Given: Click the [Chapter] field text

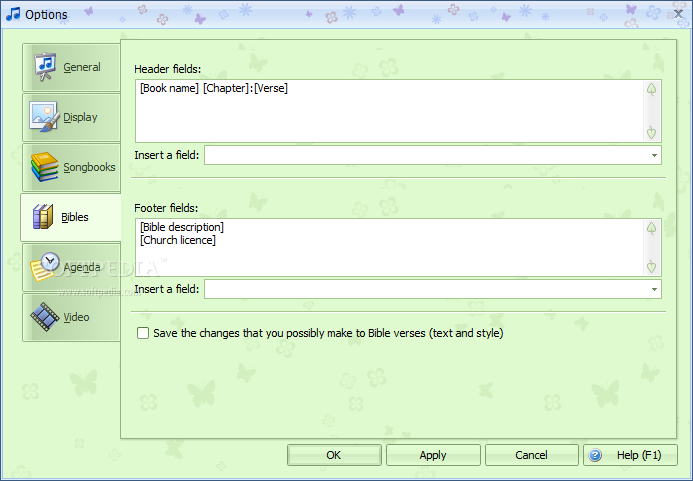Looking at the screenshot, I should click(226, 88).
